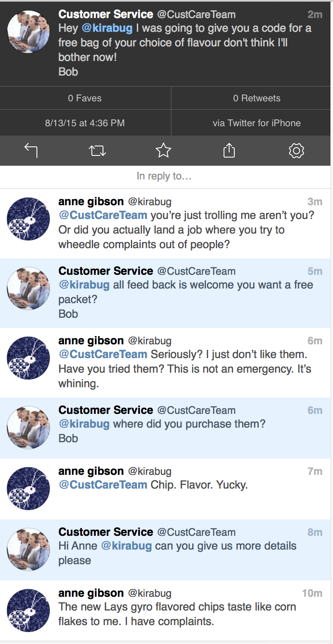Screen dimensions: 333x644
Task: Click the reply arrow icon
Action: tap(31, 150)
